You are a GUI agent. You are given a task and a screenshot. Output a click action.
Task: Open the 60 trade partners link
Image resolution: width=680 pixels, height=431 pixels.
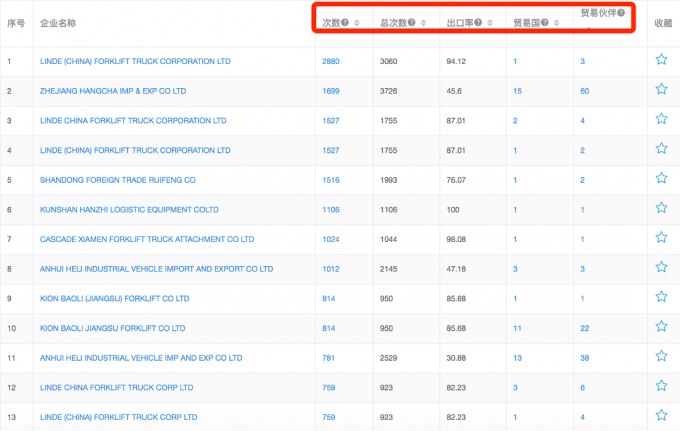[585, 91]
